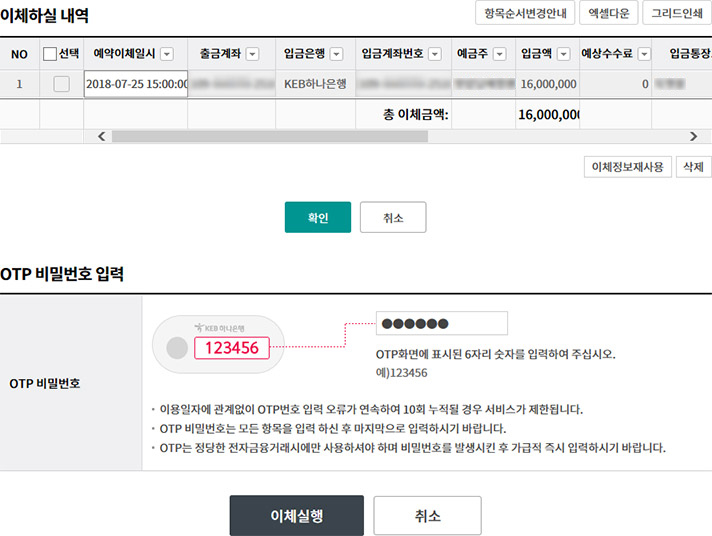712x536 pixels.
Task: Click the OTP password input field
Action: (441, 323)
